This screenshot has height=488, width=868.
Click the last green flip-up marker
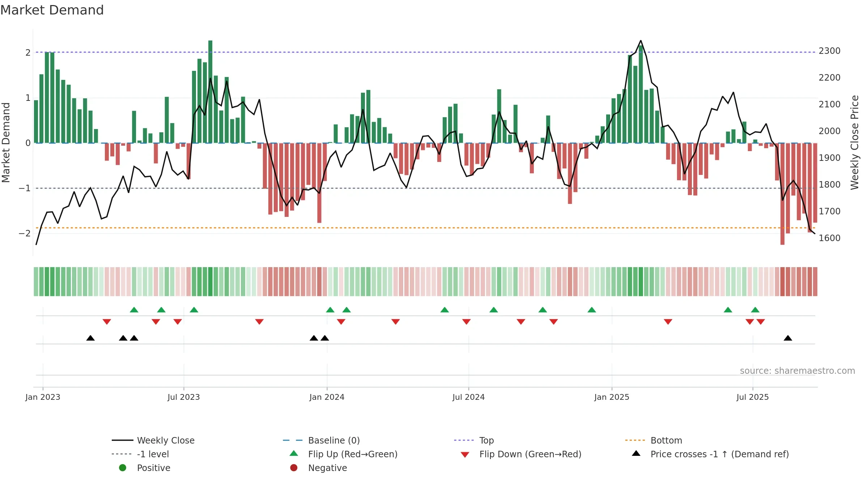pyautogui.click(x=755, y=310)
